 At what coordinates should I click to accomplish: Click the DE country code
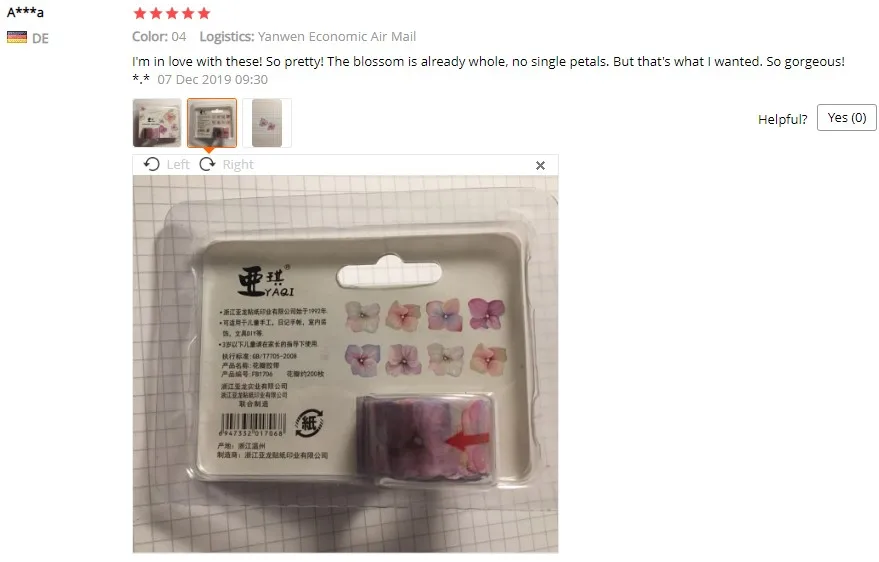pos(40,39)
